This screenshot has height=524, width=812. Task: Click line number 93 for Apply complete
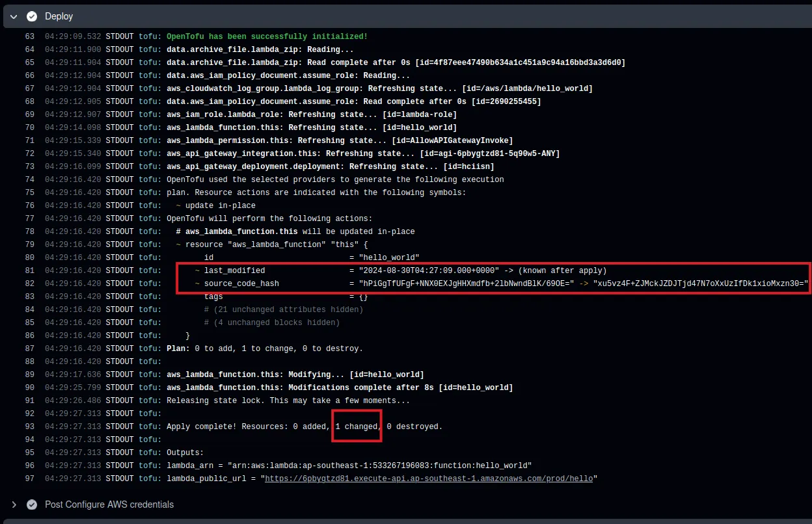tap(29, 426)
